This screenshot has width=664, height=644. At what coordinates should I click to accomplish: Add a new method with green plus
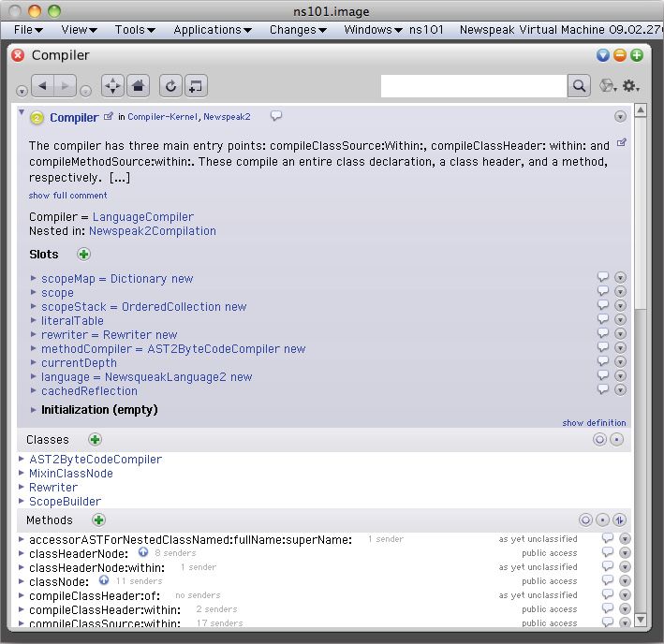(98, 520)
